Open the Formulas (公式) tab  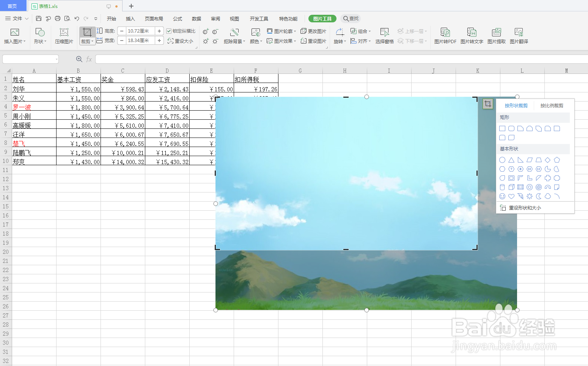click(178, 19)
